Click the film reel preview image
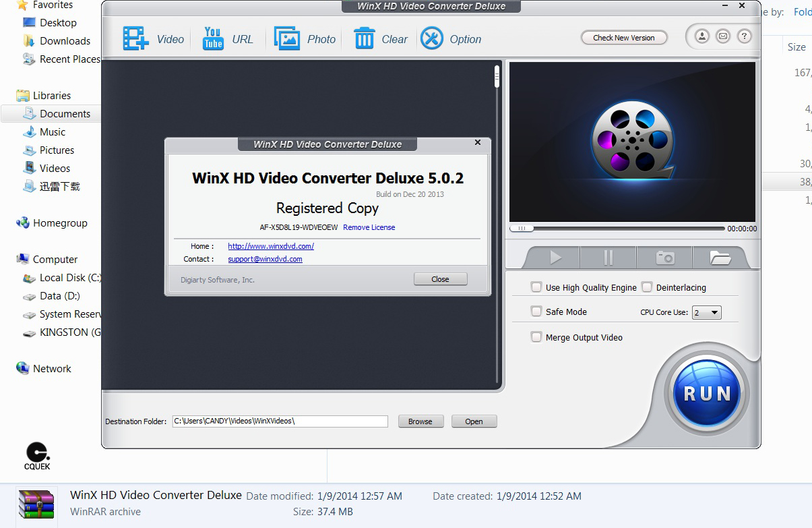This screenshot has width=812, height=528. click(632, 140)
